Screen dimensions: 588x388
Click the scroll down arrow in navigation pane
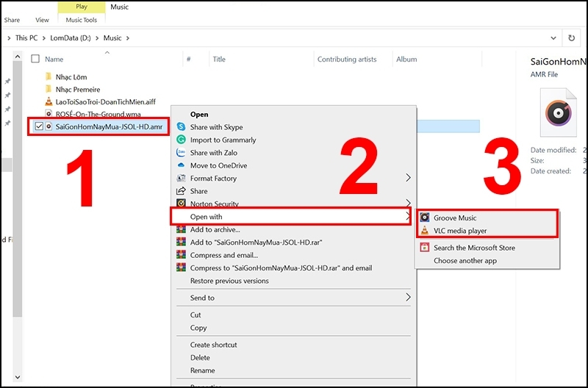click(17, 377)
